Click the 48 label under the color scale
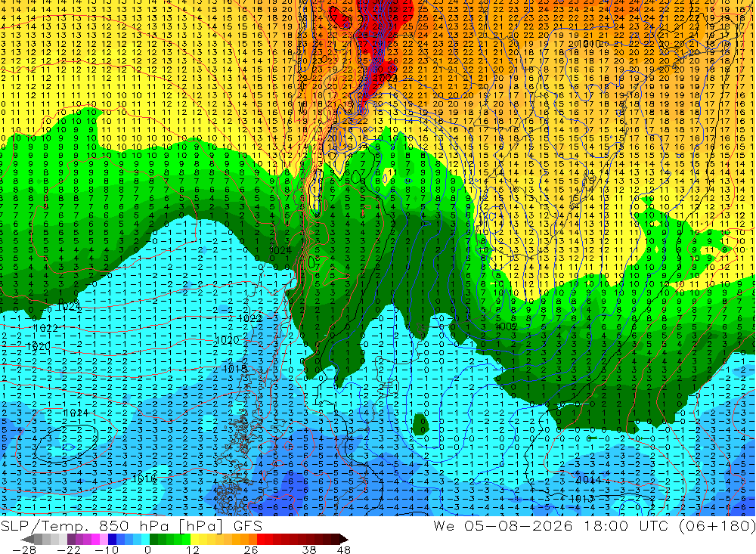 344,549
